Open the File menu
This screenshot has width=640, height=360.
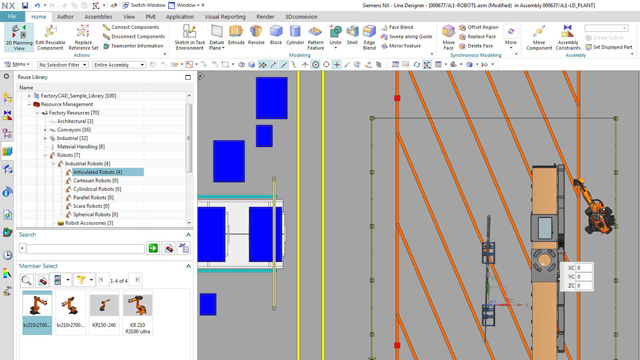[12, 17]
